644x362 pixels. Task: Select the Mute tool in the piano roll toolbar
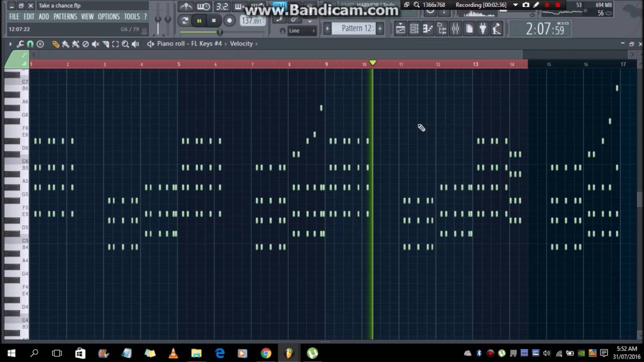(x=96, y=44)
